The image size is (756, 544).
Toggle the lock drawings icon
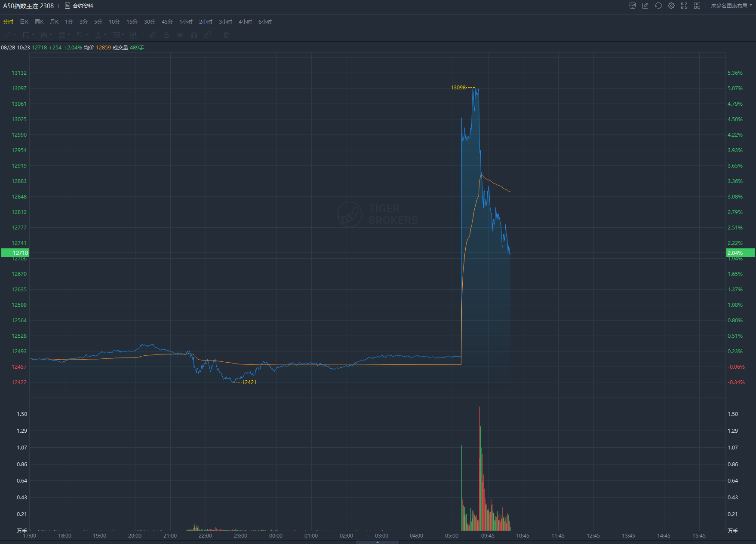point(166,35)
